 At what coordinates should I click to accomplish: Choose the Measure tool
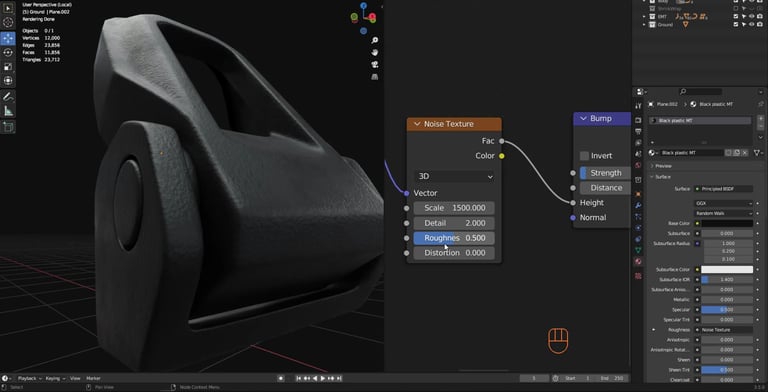[8, 111]
